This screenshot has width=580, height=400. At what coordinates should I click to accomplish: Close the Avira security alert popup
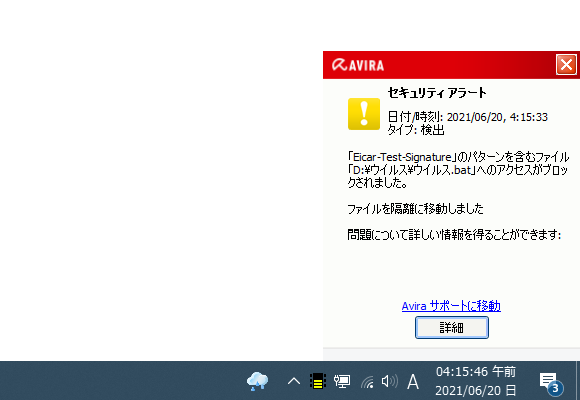pos(566,65)
